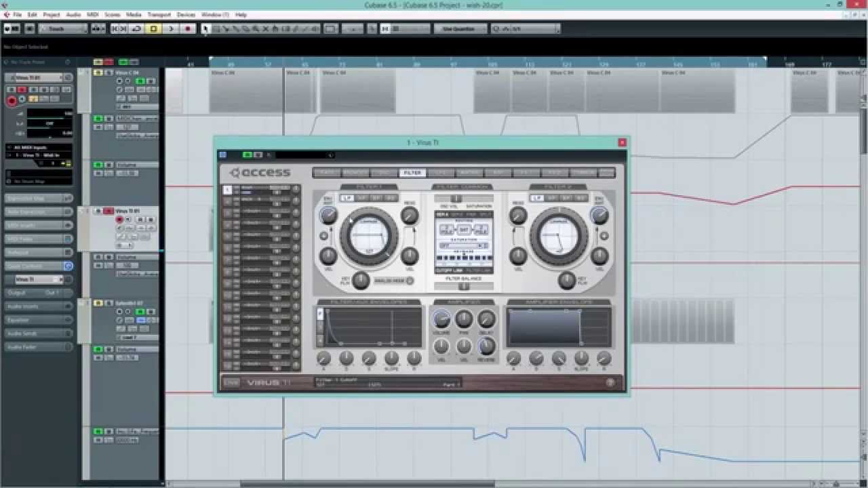Click the filter envelope Attack knob
Image resolution: width=868 pixels, height=488 pixels.
point(323,359)
